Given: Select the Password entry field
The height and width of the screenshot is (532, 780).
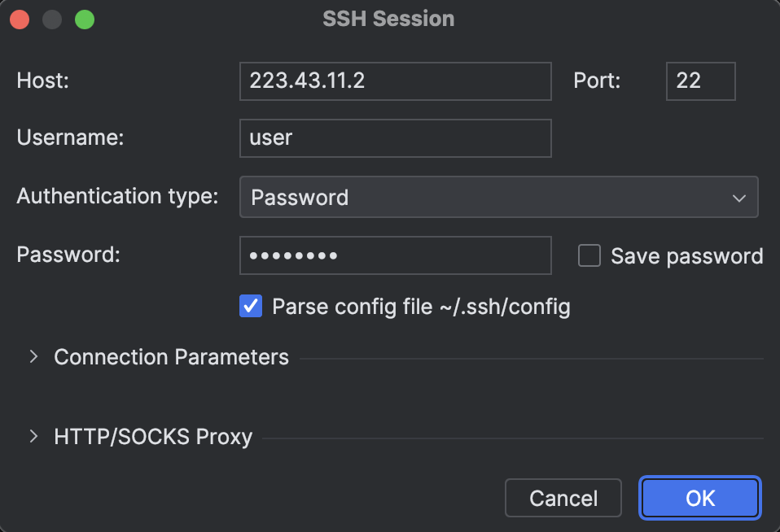Looking at the screenshot, I should coord(395,255).
